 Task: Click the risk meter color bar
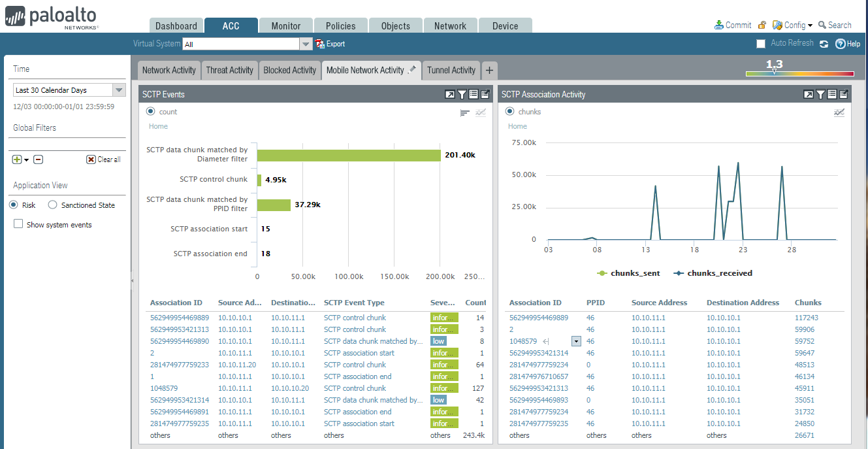(799, 74)
